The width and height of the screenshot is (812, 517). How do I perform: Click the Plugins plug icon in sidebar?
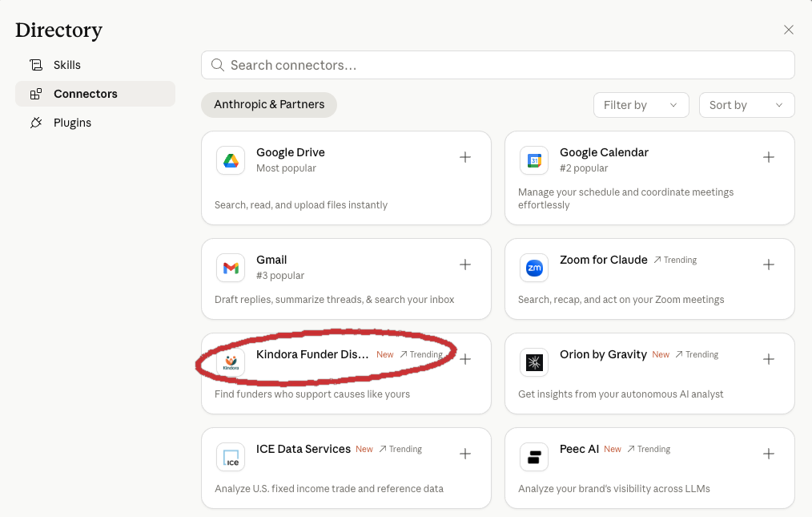point(36,123)
